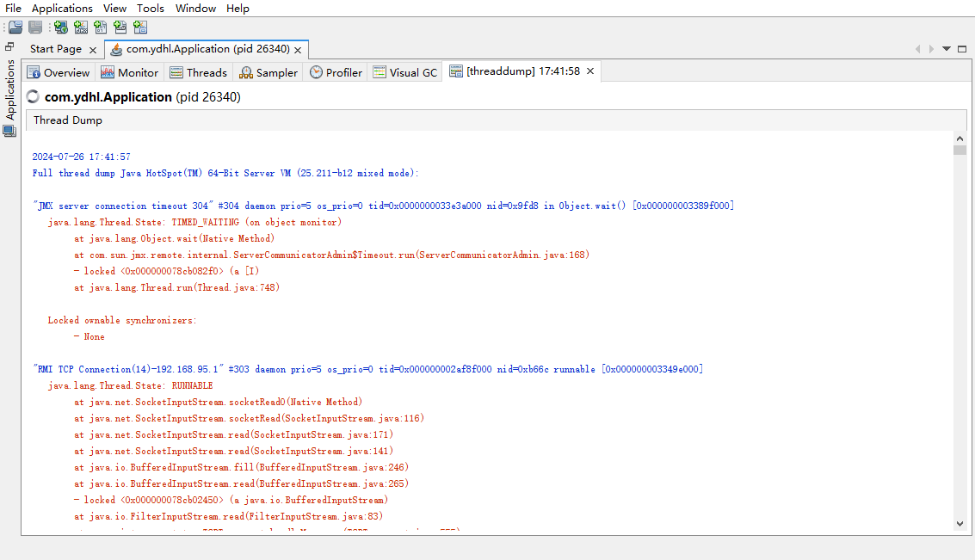Show the Visual GC tab

pos(404,72)
